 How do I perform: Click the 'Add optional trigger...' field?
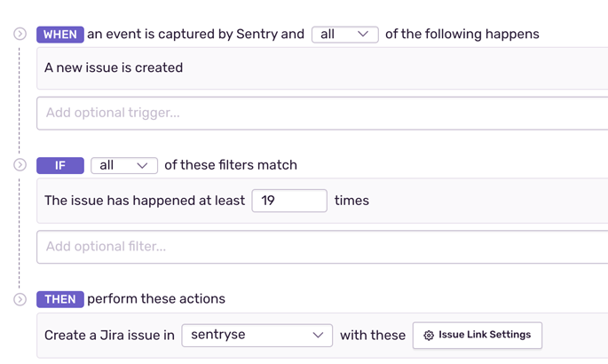click(x=320, y=113)
